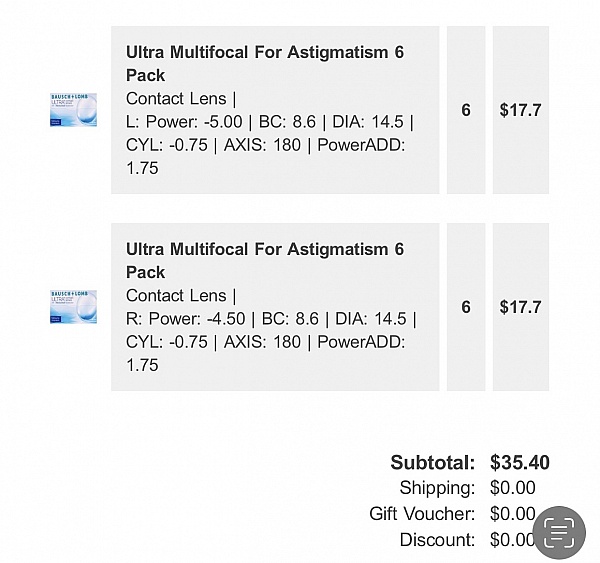Click the Discount label
The height and width of the screenshot is (563, 600).
437,540
